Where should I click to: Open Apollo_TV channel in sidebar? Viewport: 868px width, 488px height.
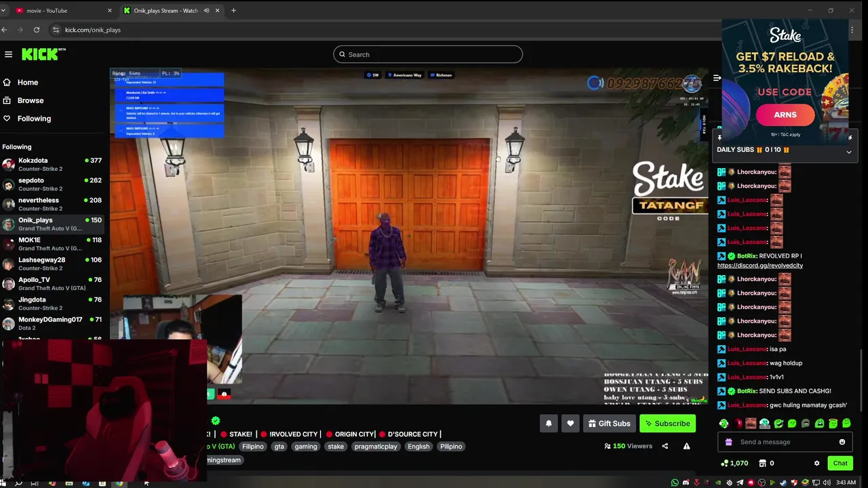52,283
